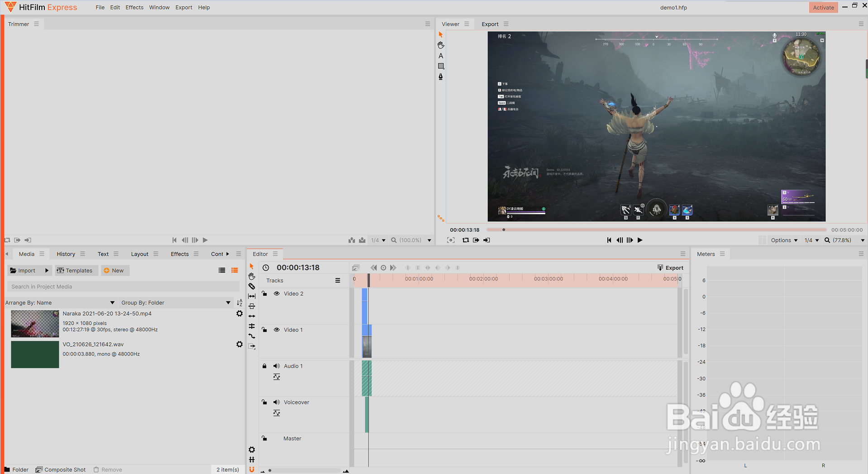Toggle lock on Voiceover track
Image resolution: width=868 pixels, height=474 pixels.
(x=264, y=402)
